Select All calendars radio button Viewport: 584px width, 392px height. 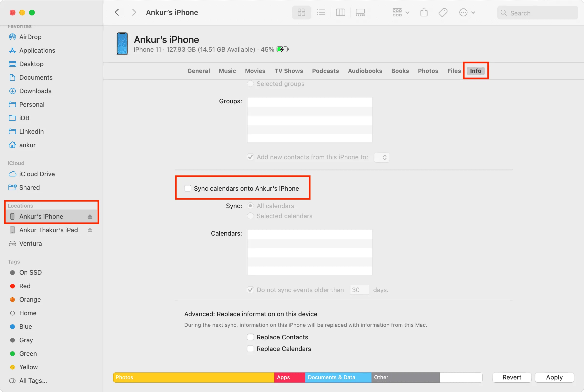coord(250,206)
